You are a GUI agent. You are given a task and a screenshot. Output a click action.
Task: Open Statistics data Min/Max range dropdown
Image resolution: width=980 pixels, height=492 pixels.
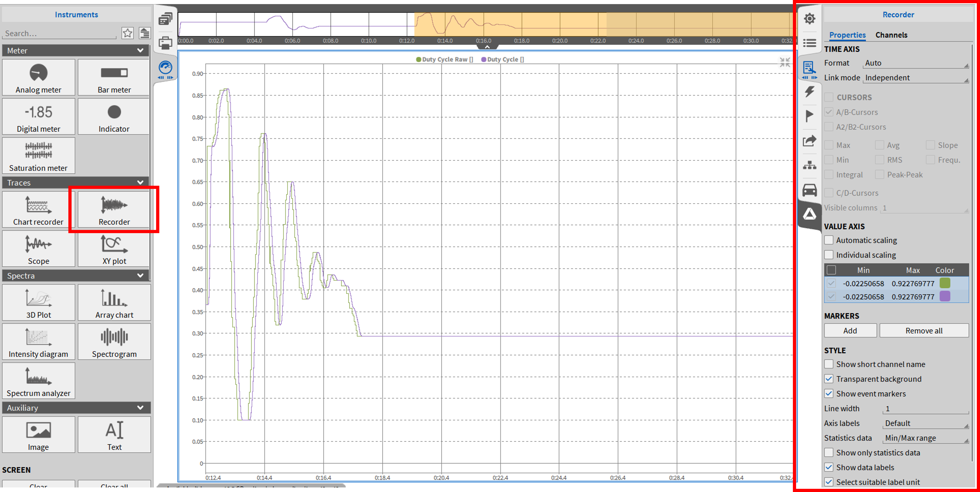pyautogui.click(x=925, y=438)
